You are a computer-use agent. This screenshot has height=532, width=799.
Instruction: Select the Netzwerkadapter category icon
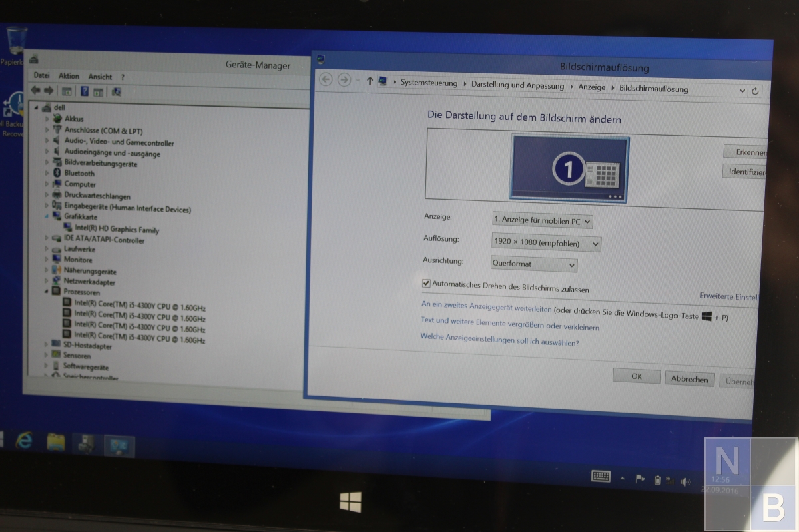click(x=57, y=281)
